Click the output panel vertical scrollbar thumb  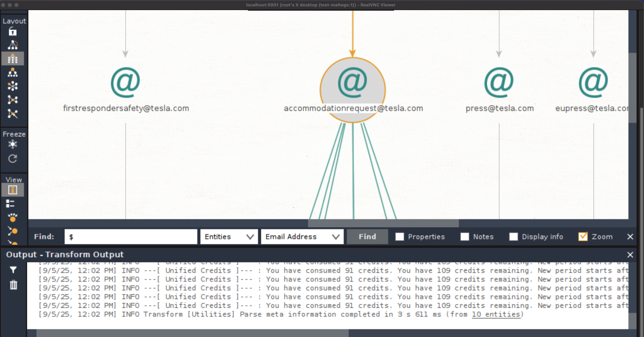(x=632, y=321)
